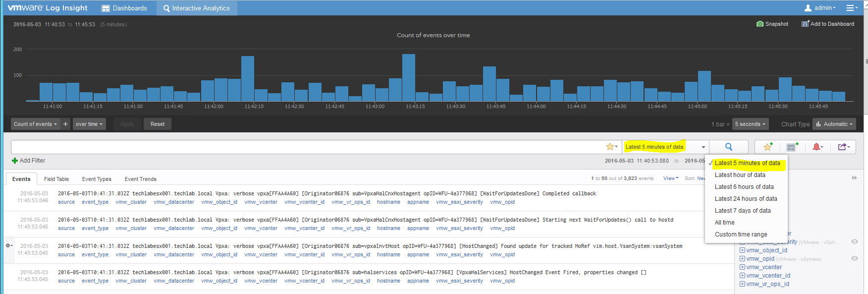868x294 pixels.
Task: Click the 'Count of events over time' chart title
Action: pyautogui.click(x=434, y=35)
